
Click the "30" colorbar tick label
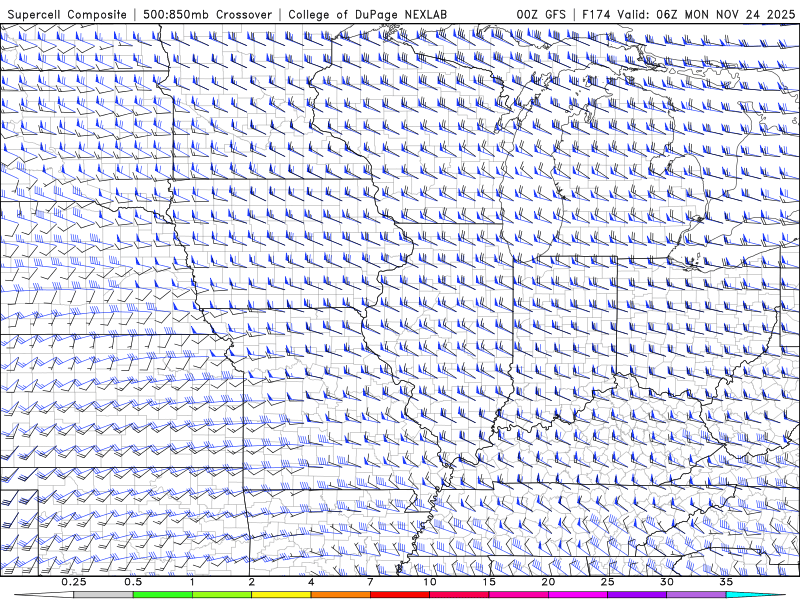click(666, 582)
